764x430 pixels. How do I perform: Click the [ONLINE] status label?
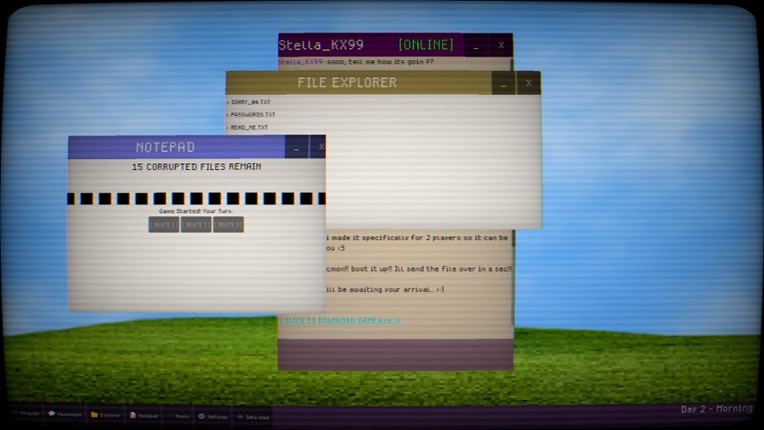pyautogui.click(x=426, y=45)
